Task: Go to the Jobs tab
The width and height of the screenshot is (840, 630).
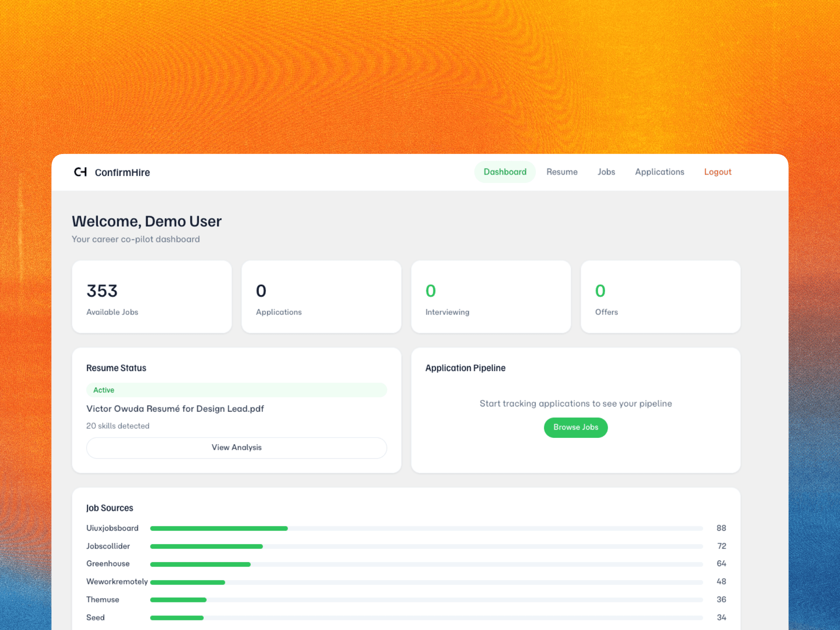Action: [606, 172]
